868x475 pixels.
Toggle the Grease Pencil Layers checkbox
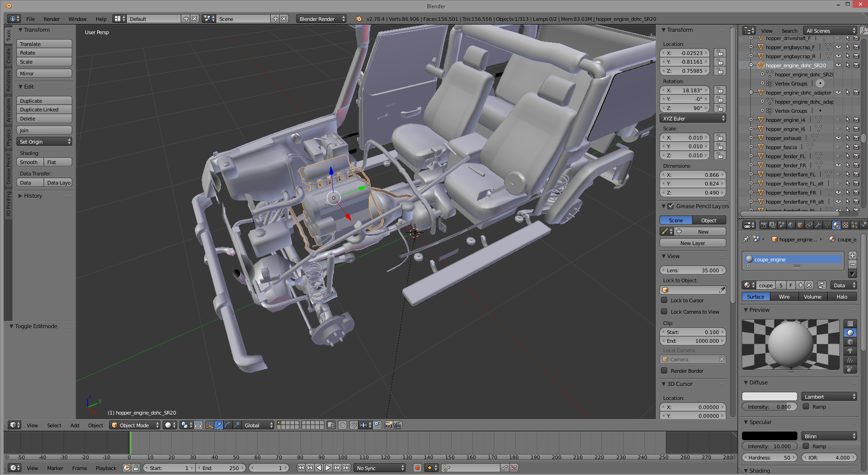point(670,206)
